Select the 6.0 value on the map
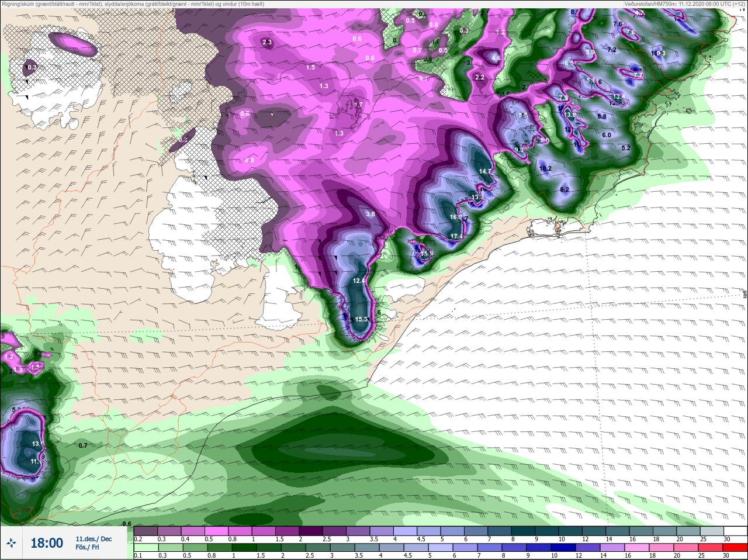Viewport: 748px width, 560px height. 607,135
